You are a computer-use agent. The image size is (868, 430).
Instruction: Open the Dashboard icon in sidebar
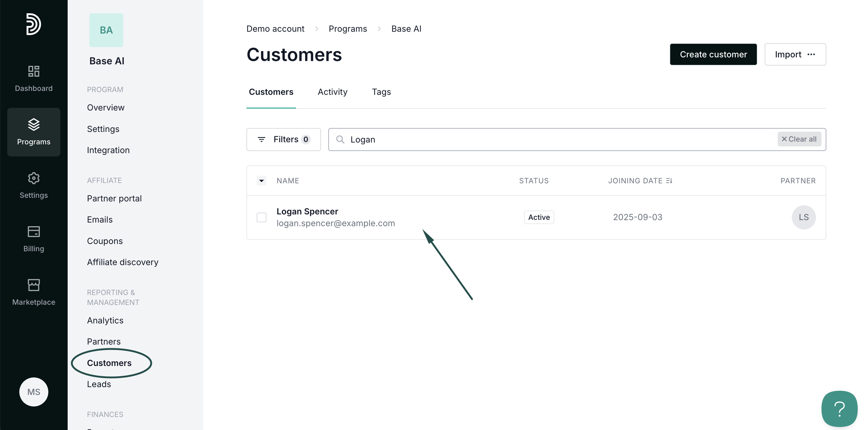(x=34, y=72)
